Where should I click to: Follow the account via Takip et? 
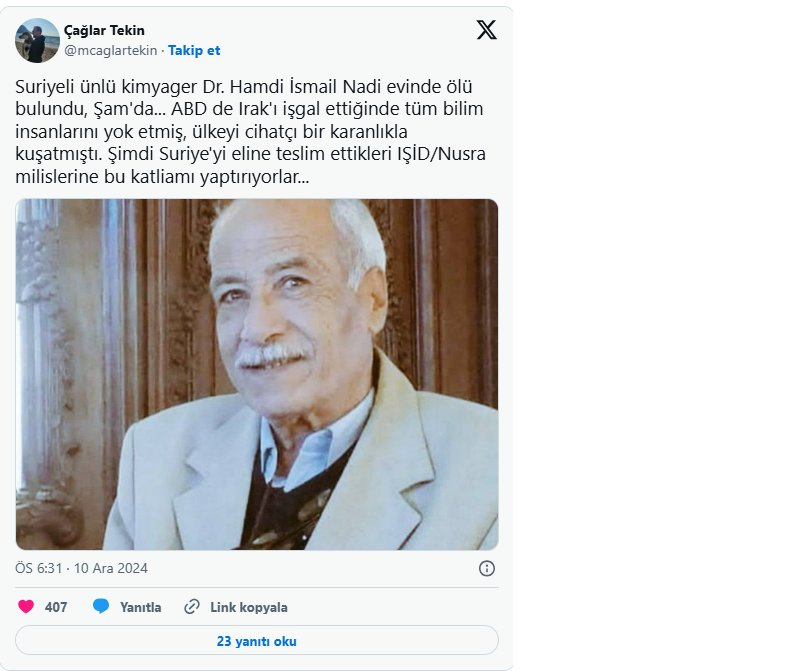[194, 50]
